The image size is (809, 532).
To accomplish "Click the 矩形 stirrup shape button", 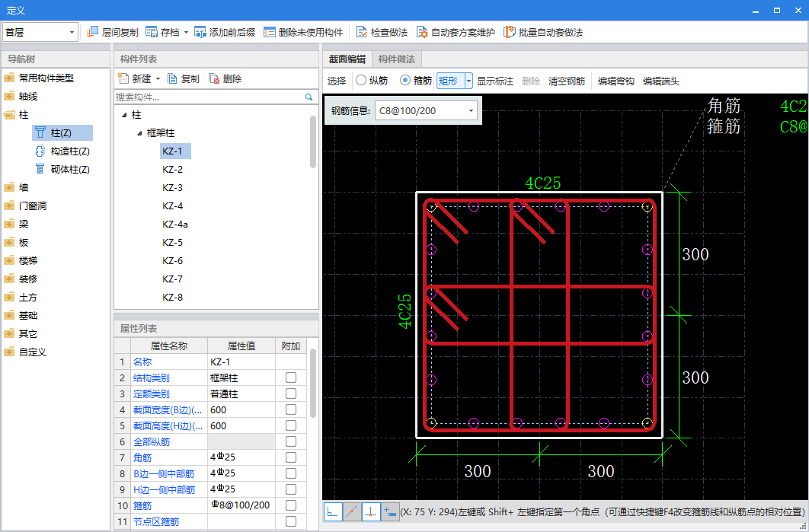I will click(x=450, y=81).
